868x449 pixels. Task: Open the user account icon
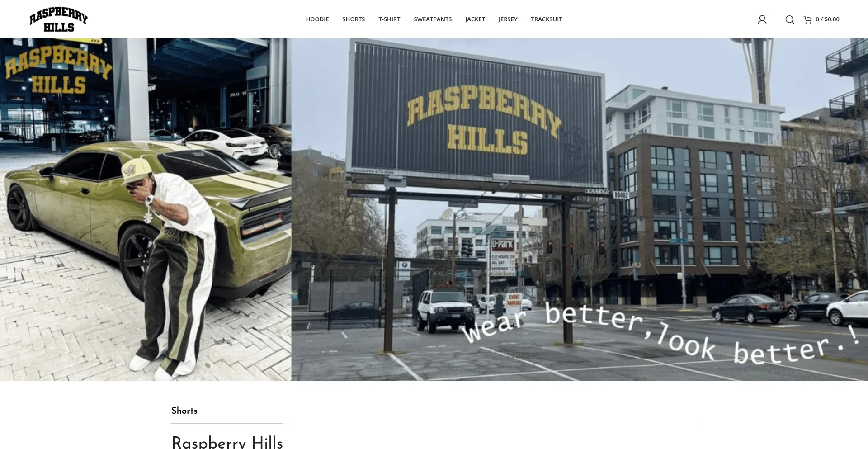coord(762,19)
